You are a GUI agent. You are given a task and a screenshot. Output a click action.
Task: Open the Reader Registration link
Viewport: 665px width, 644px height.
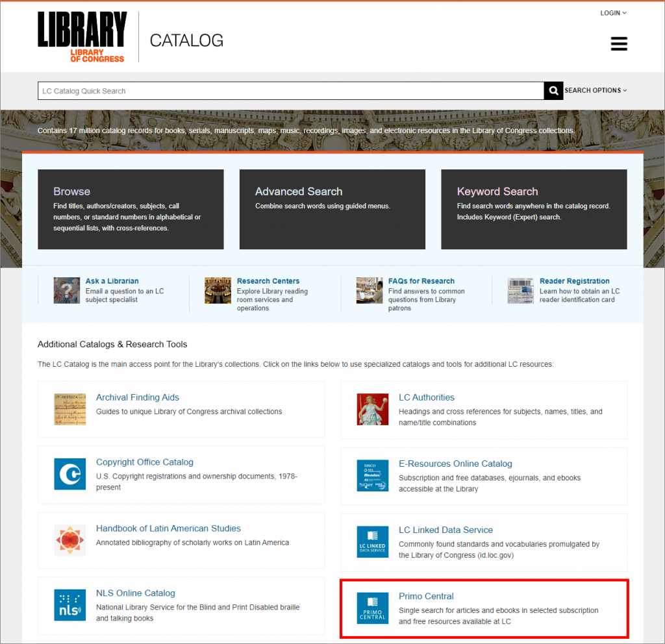574,281
